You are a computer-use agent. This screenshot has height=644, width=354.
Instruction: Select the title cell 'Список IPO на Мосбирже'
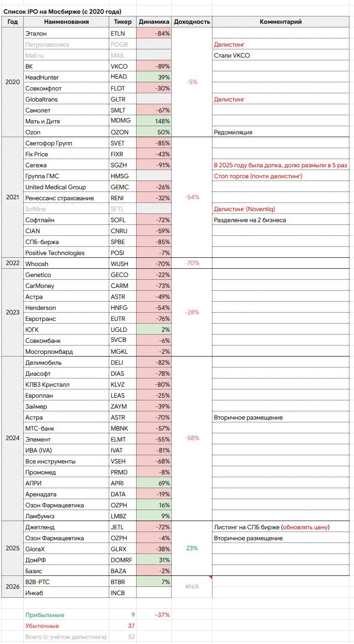pyautogui.click(x=63, y=11)
